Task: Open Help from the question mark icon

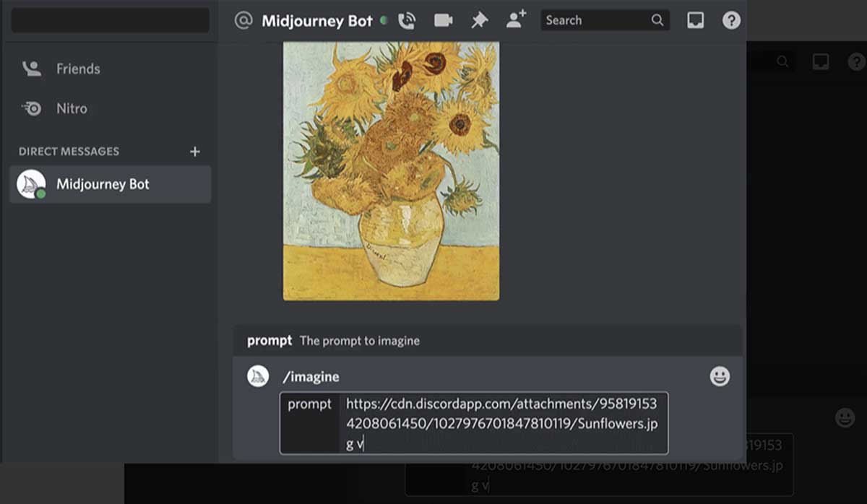Action: click(731, 20)
